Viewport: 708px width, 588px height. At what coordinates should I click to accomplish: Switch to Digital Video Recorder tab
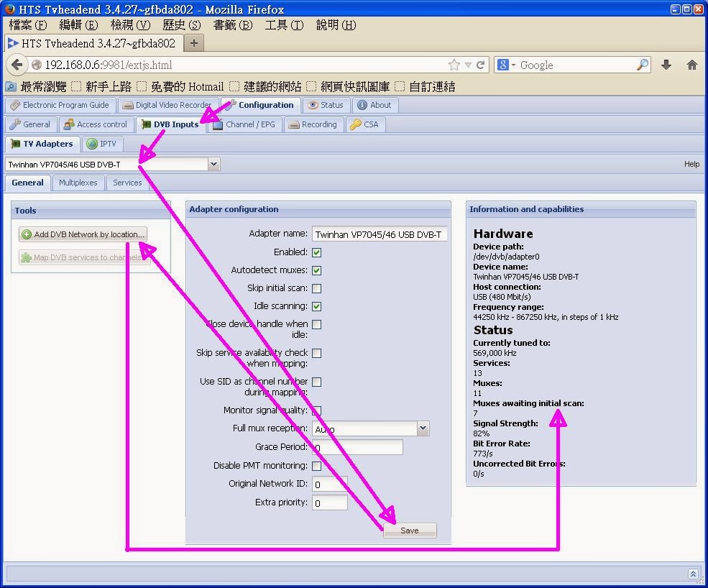click(x=167, y=105)
